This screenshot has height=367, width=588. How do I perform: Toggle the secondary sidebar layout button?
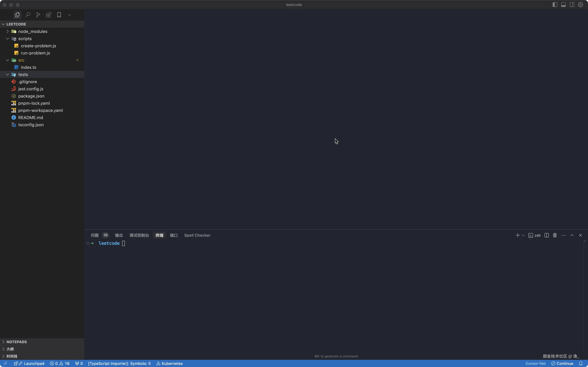click(x=572, y=5)
